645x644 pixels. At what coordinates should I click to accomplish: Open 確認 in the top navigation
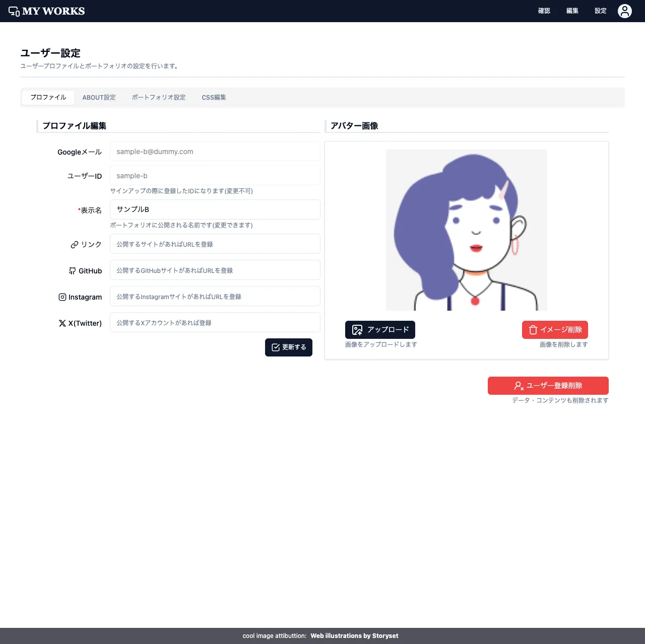coord(544,11)
